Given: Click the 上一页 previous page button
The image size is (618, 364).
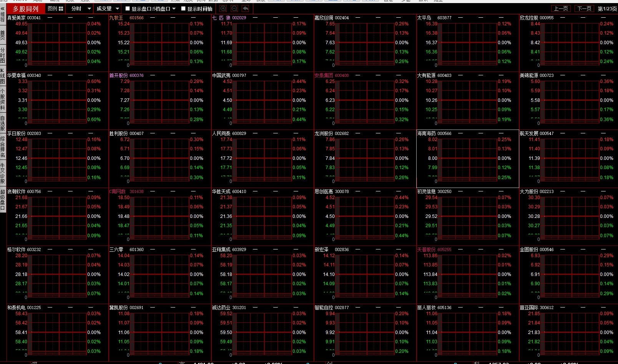Looking at the screenshot, I should (561, 8).
